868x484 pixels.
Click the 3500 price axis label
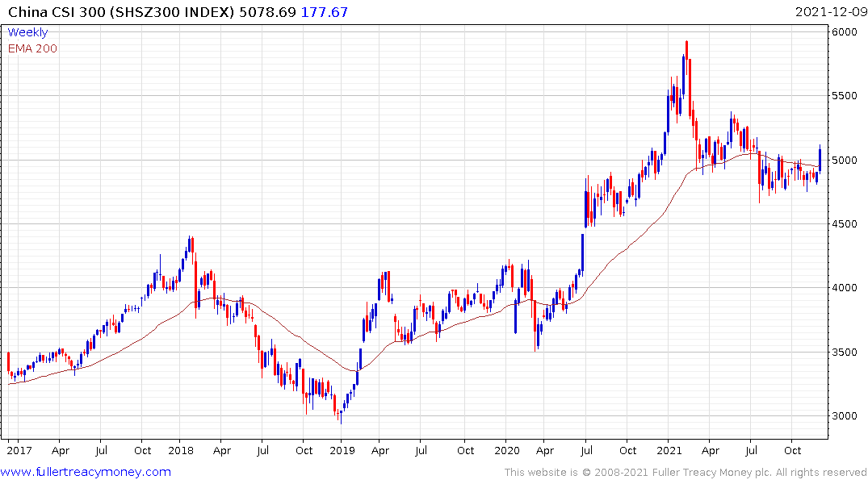tap(845, 352)
